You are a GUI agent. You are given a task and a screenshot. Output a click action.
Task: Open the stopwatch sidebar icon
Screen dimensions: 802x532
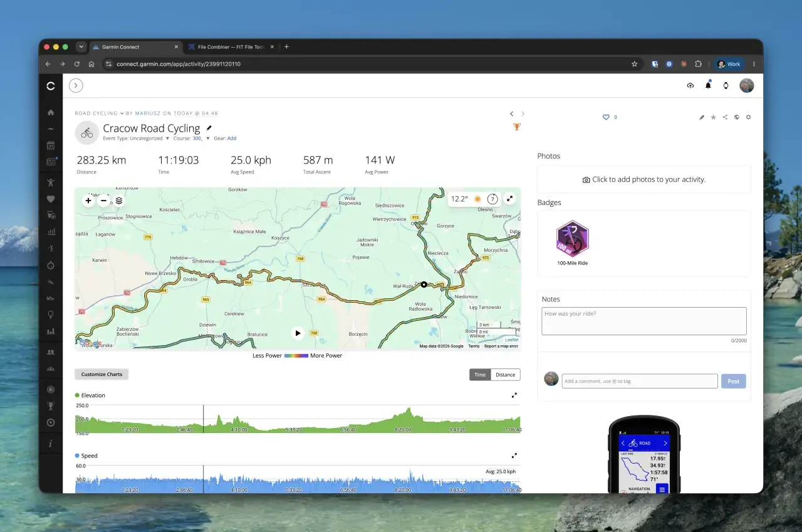point(51,265)
